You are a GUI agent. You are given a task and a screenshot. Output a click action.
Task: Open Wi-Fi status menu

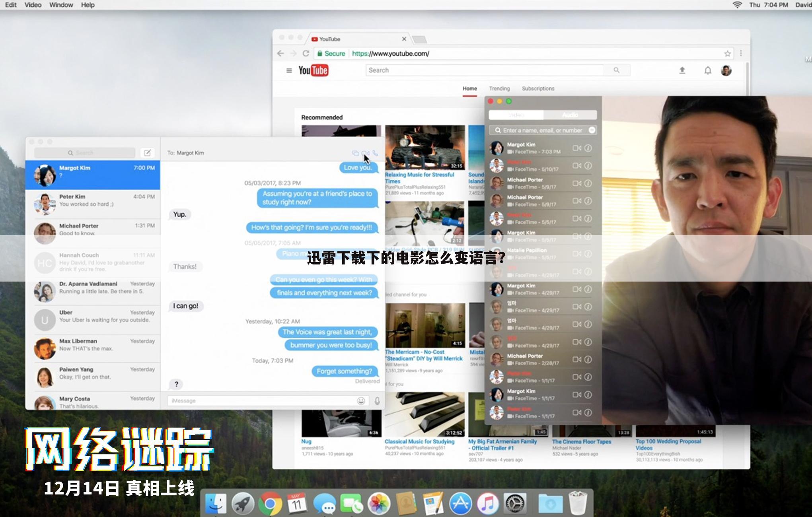[x=737, y=5]
